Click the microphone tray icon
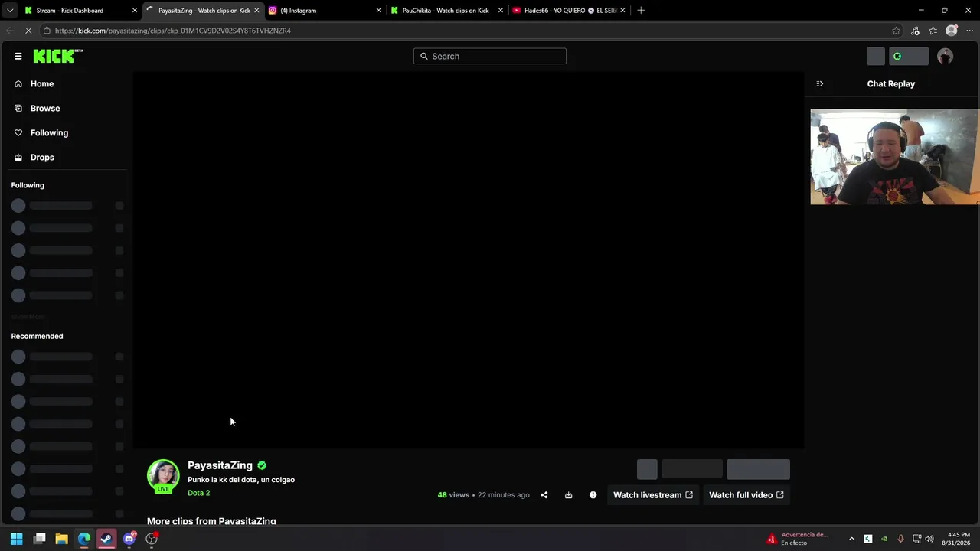 900,539
